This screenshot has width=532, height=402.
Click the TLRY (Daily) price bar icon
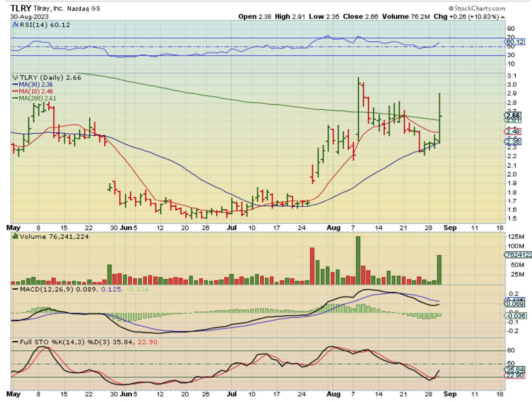click(16, 77)
